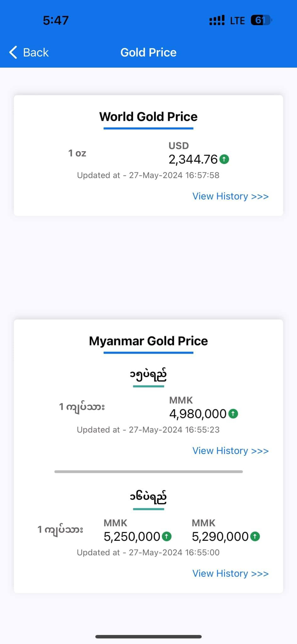Image resolution: width=297 pixels, height=644 pixels.
Task: Tap the home indicator bar at bottom
Action: coord(148,637)
